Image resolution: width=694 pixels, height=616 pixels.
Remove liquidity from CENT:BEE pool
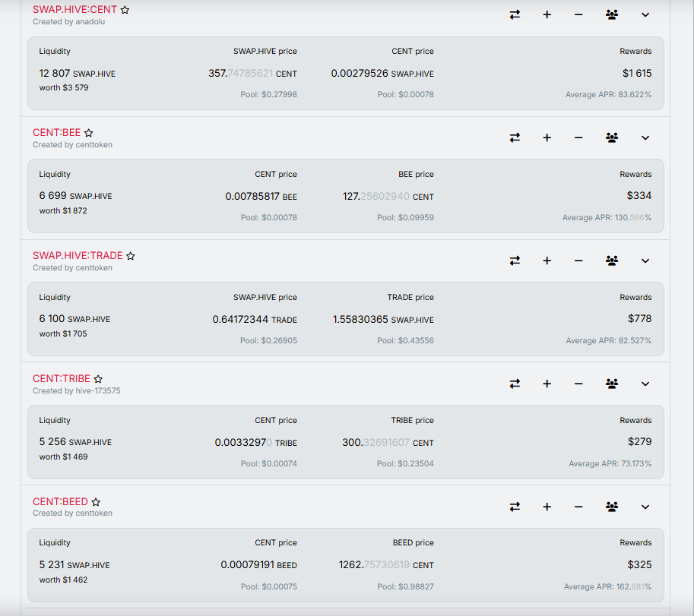578,137
